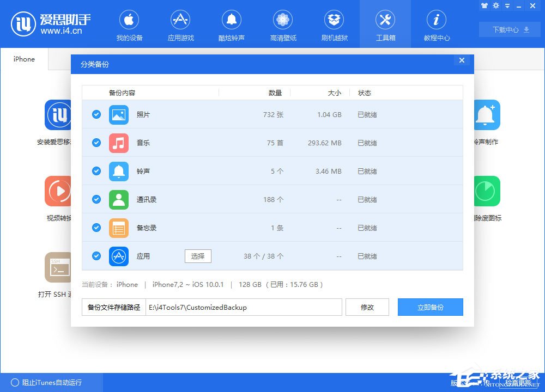Open the settings gear in the title bar
Viewport: 545px width, 392px height.
(x=496, y=5)
